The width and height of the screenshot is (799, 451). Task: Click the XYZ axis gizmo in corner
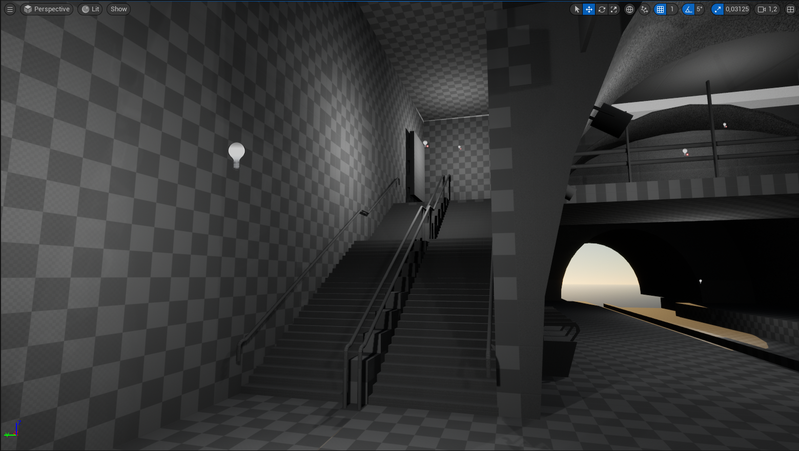coord(12,430)
